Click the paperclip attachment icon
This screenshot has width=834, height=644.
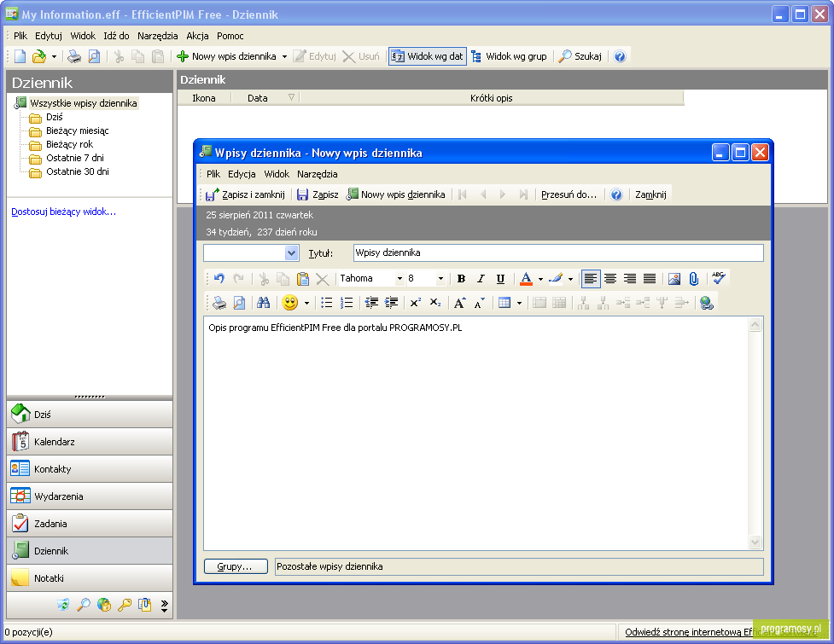(694, 278)
